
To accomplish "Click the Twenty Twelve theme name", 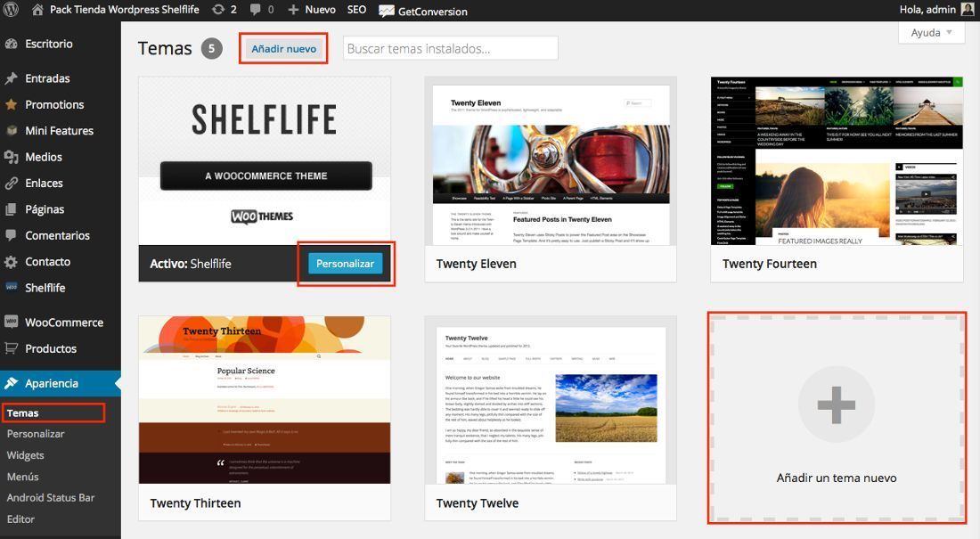I will pos(478,503).
